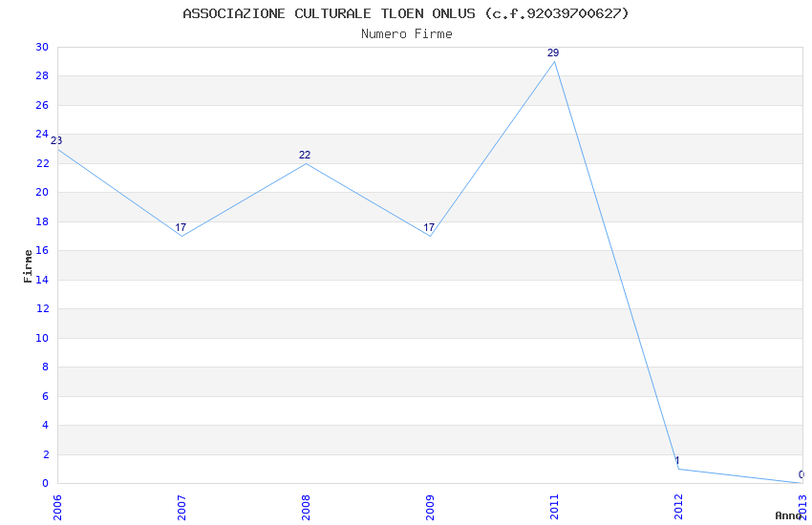
Task: Click the subtitle Numero Firme
Action: tap(407, 34)
